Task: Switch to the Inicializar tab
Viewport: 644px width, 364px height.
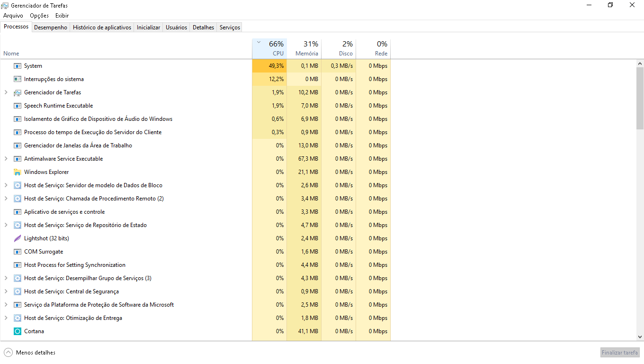Action: 148,27
